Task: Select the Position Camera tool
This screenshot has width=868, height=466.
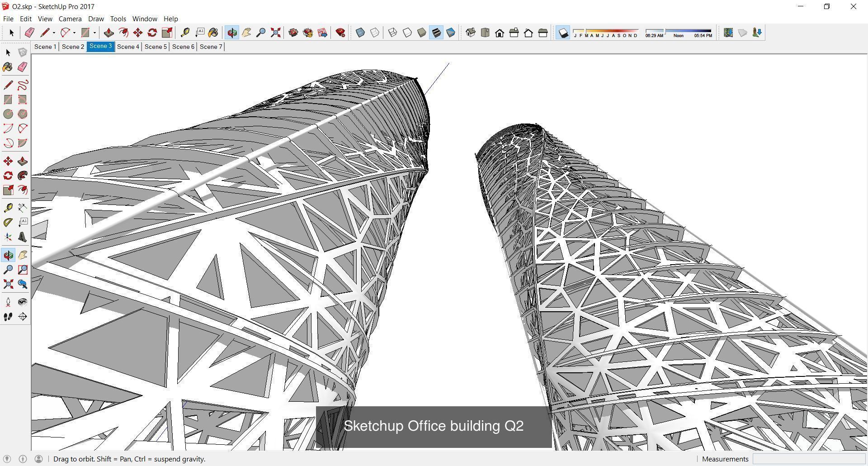Action: coord(8,302)
